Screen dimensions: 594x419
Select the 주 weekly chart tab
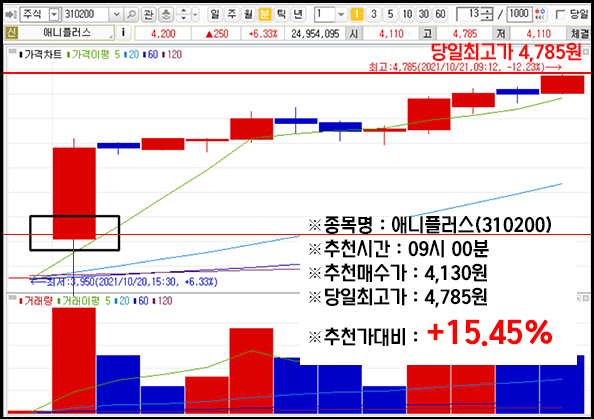point(231,14)
